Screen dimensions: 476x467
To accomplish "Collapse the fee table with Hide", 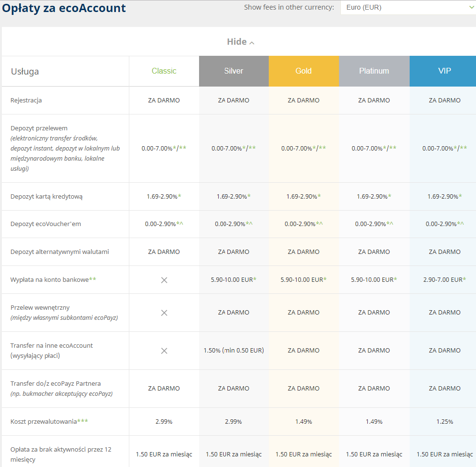I will coord(240,41).
